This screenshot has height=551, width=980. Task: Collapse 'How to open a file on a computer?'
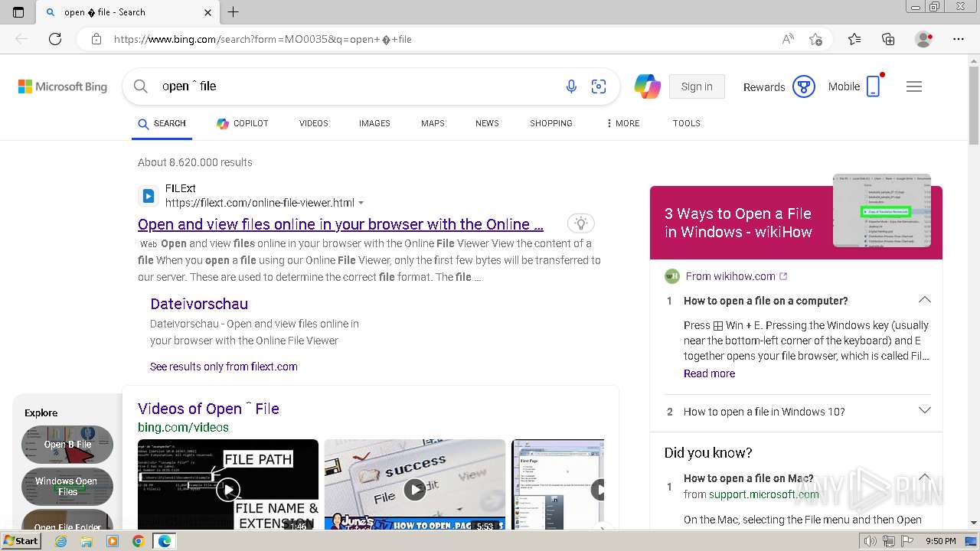click(925, 300)
